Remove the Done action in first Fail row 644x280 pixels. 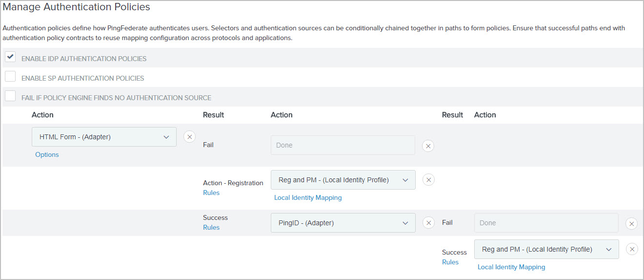point(428,146)
